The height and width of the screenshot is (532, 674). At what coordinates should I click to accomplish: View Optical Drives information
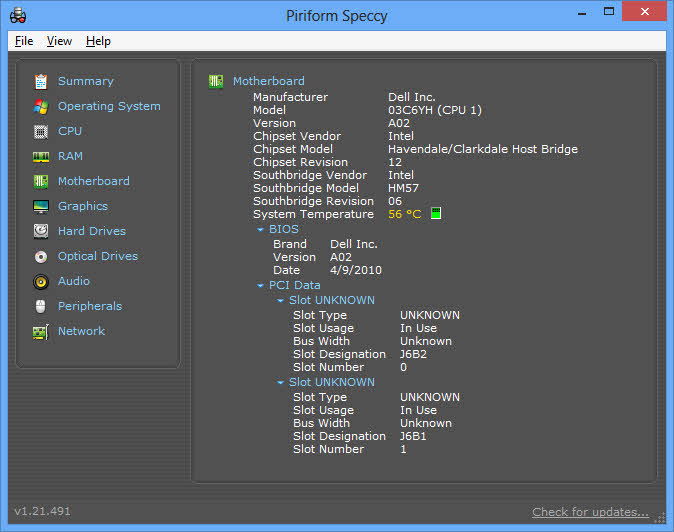(98, 256)
